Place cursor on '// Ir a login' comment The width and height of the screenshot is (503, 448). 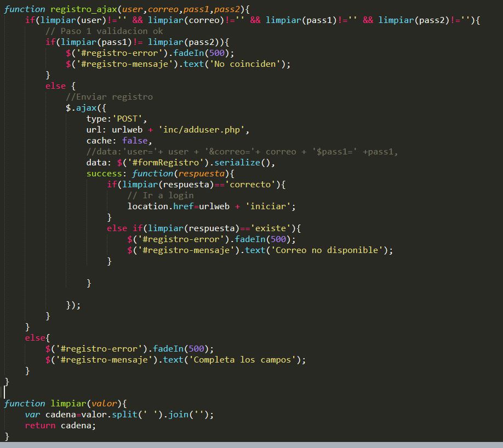pos(160,196)
